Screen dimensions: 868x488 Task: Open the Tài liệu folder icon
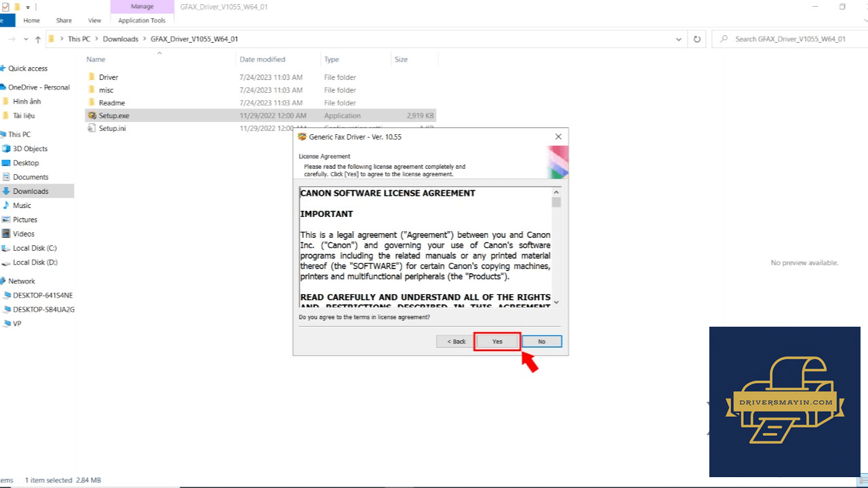tap(6, 116)
